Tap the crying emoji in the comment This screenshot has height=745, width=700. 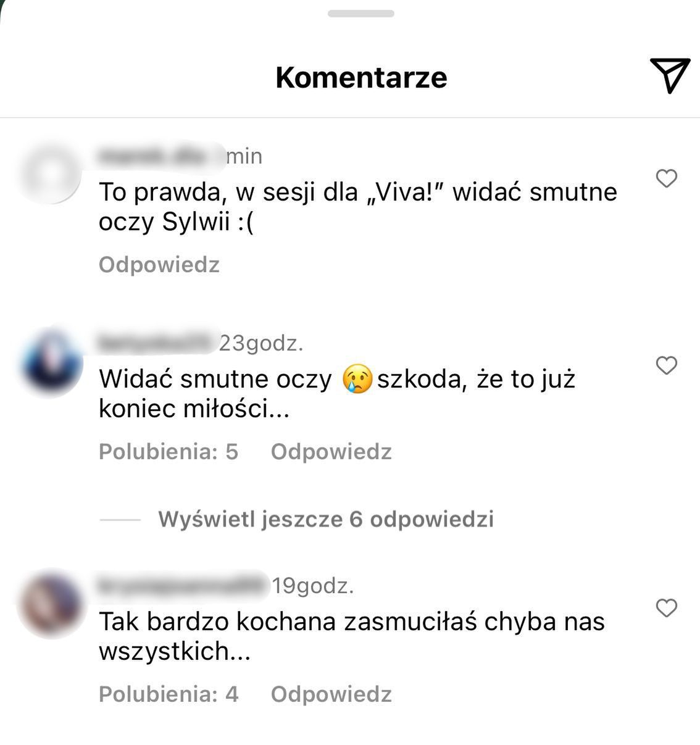[x=357, y=379]
